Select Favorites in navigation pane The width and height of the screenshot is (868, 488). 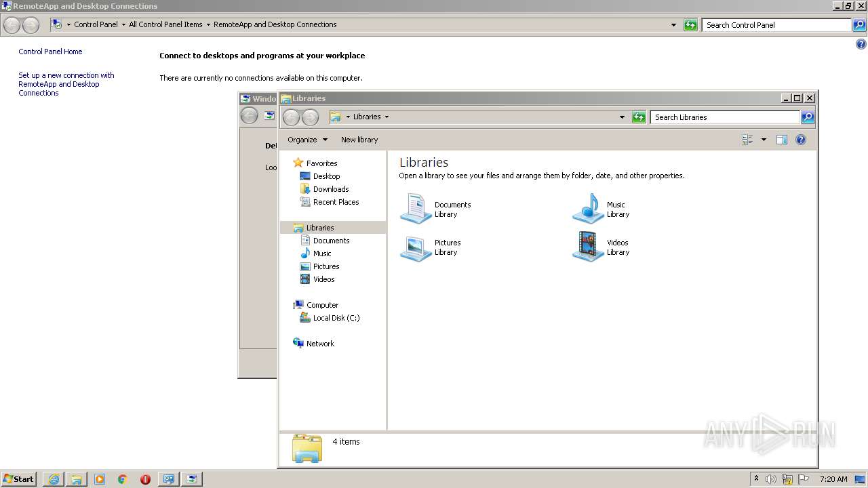point(321,163)
